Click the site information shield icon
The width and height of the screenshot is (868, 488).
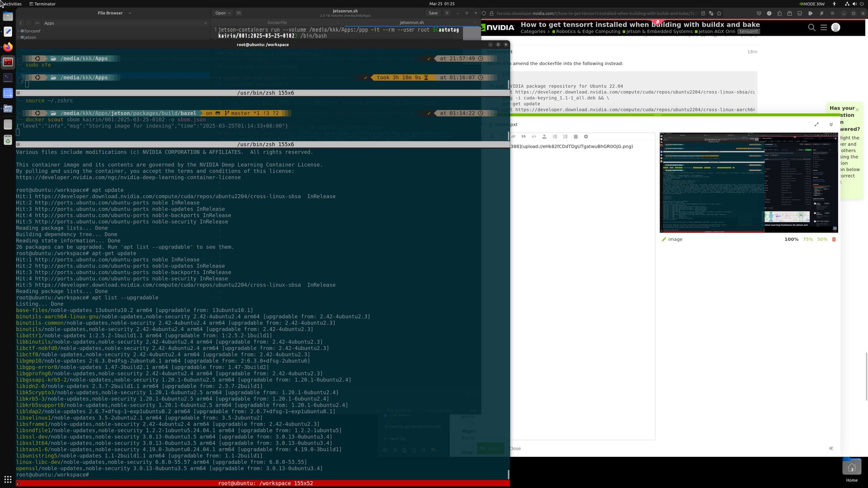[x=484, y=13]
